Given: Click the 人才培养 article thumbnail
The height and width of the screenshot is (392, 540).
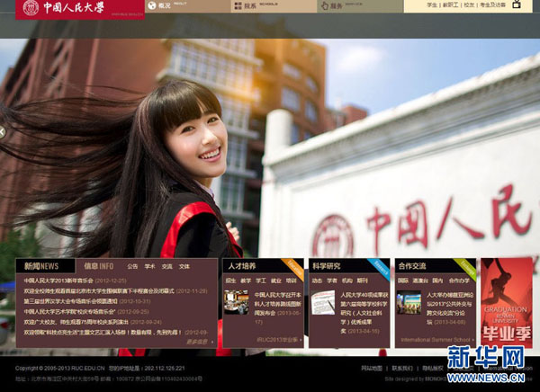Looking at the screenshot, I should click(236, 302).
